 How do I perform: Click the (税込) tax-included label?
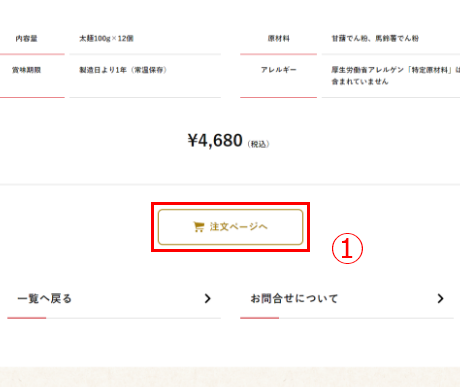click(258, 144)
